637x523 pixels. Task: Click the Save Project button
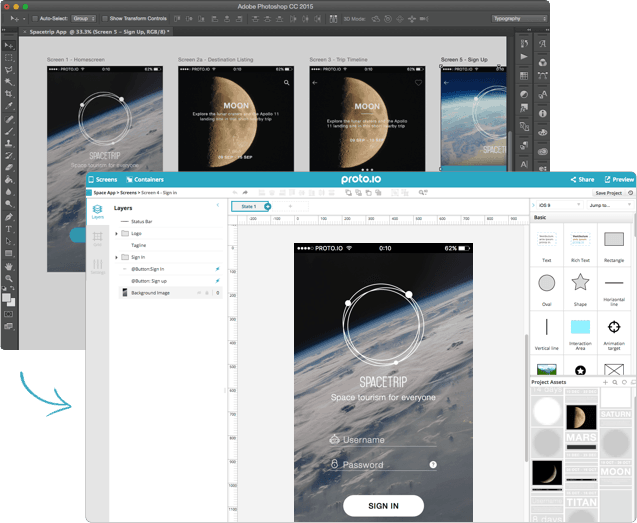[608, 193]
